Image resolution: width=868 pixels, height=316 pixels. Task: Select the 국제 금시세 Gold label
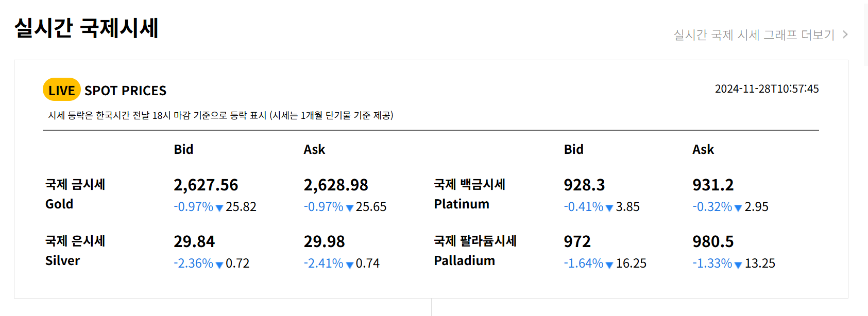[x=75, y=194]
